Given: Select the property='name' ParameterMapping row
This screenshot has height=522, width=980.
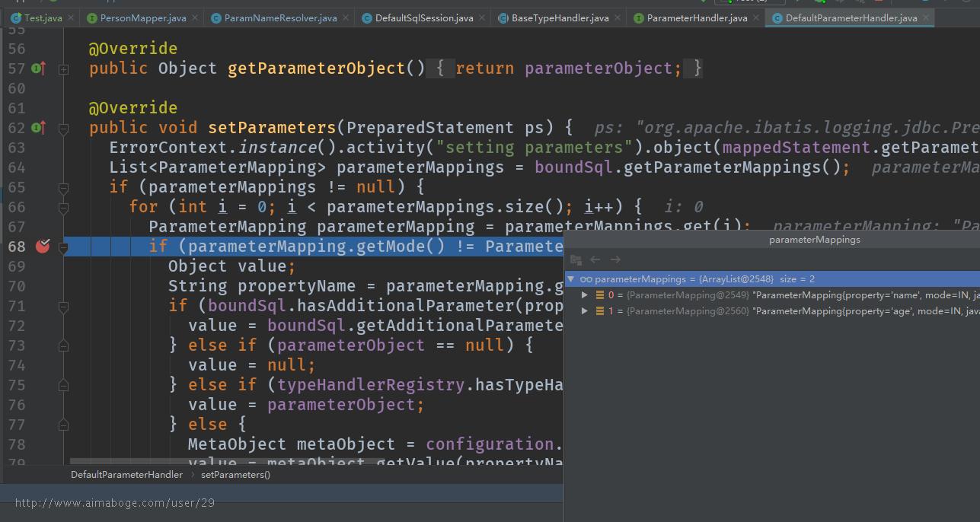Looking at the screenshot, I should pyautogui.click(x=772, y=295).
